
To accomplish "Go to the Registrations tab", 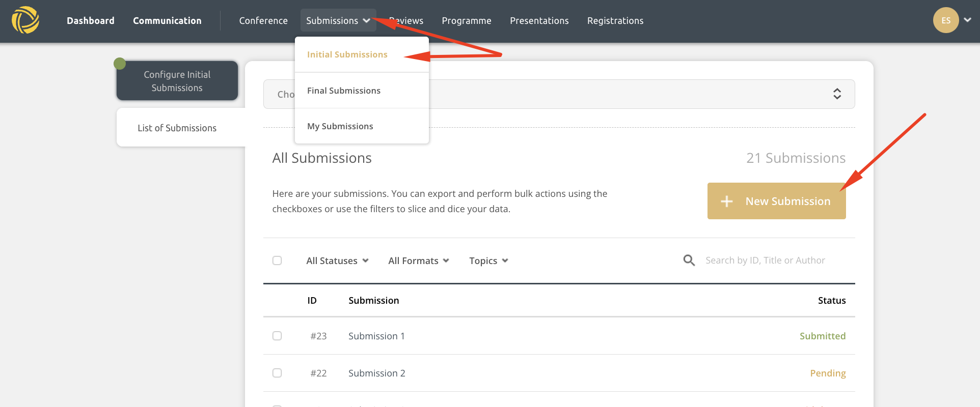I will [615, 20].
